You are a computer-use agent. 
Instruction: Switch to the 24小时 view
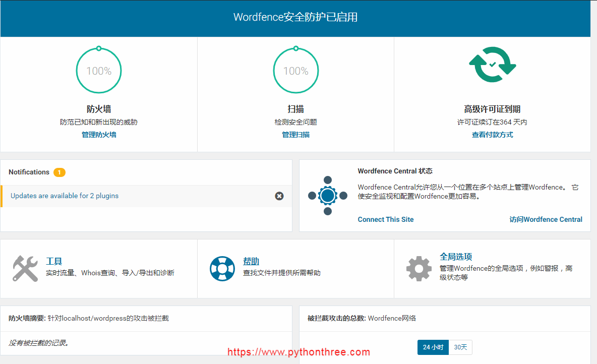pyautogui.click(x=434, y=347)
